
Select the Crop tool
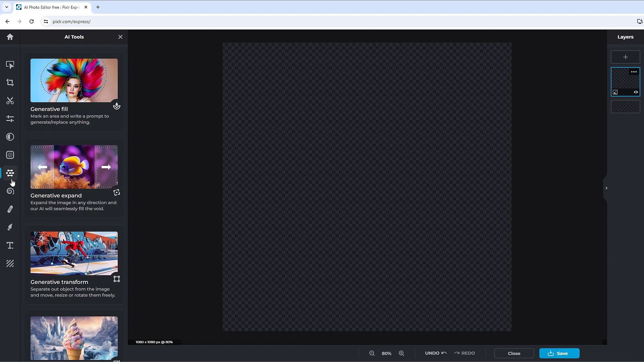(10, 82)
